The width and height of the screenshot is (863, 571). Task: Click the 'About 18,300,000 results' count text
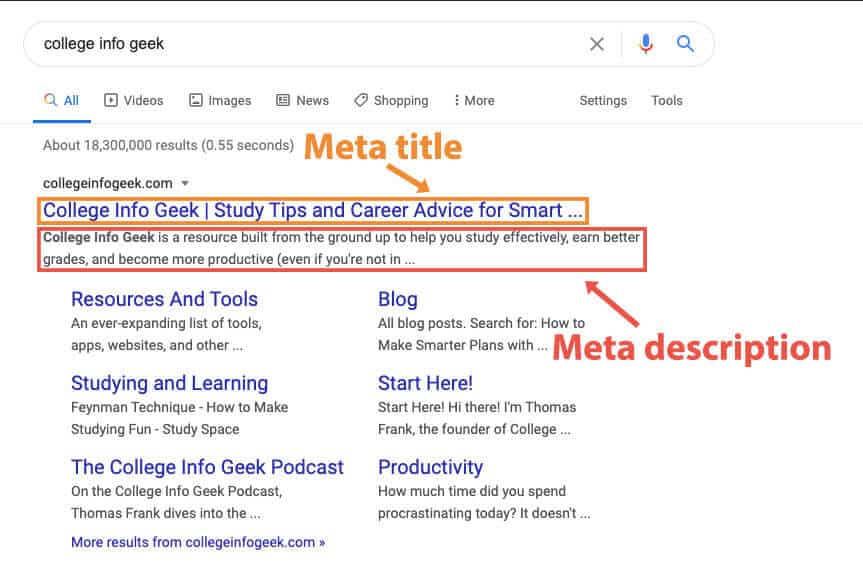coord(168,145)
